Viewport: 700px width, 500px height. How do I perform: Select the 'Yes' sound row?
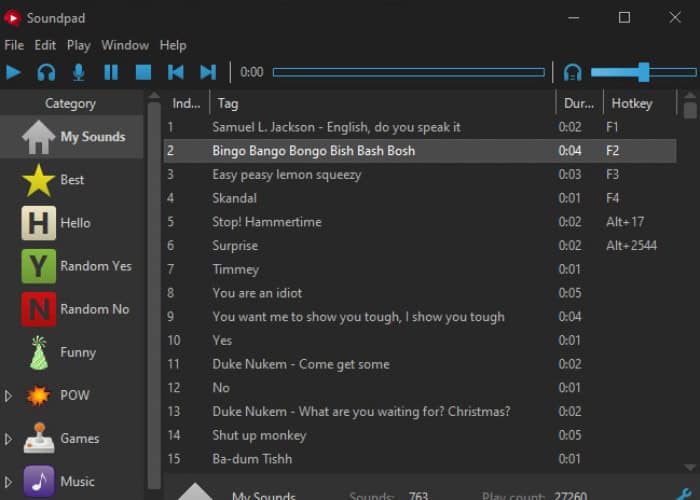coord(420,340)
